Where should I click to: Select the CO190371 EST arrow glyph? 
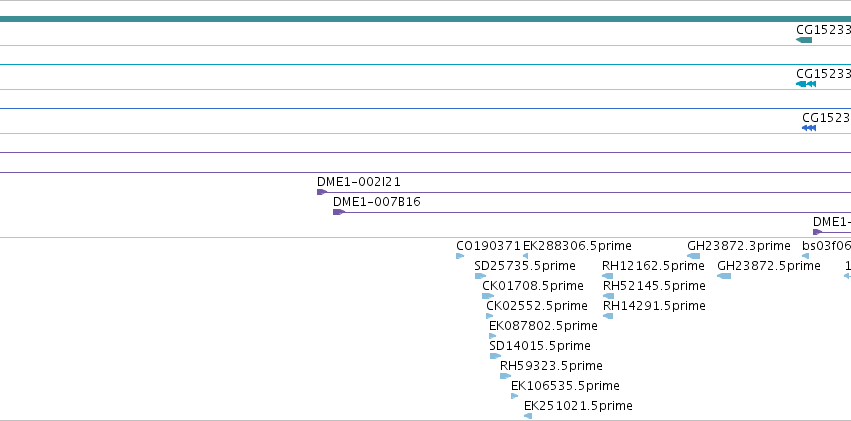tap(460, 256)
